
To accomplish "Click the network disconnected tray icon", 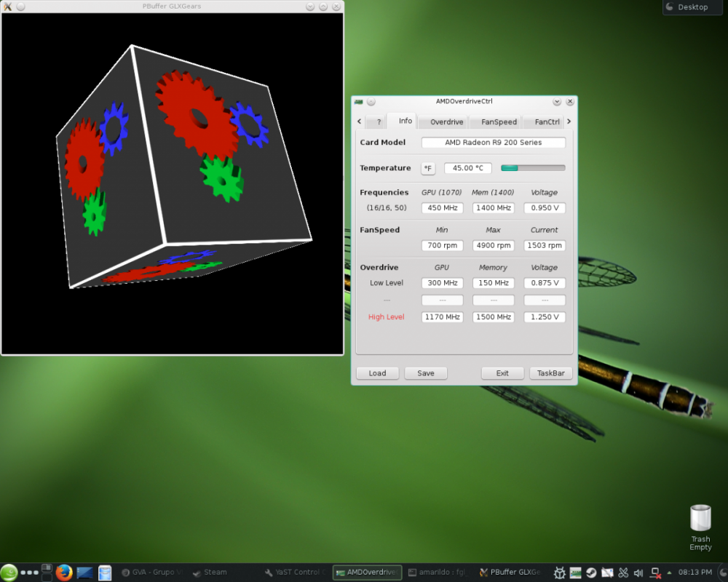I will [x=655, y=573].
